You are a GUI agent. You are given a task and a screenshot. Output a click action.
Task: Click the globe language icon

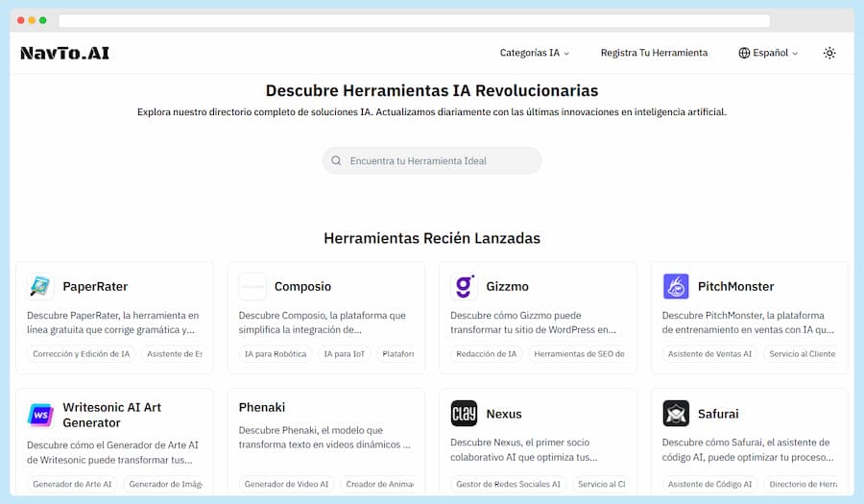(x=744, y=53)
